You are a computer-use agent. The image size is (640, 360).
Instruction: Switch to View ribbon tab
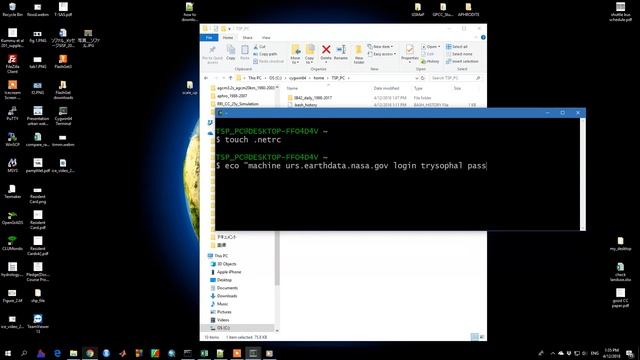pos(266,38)
